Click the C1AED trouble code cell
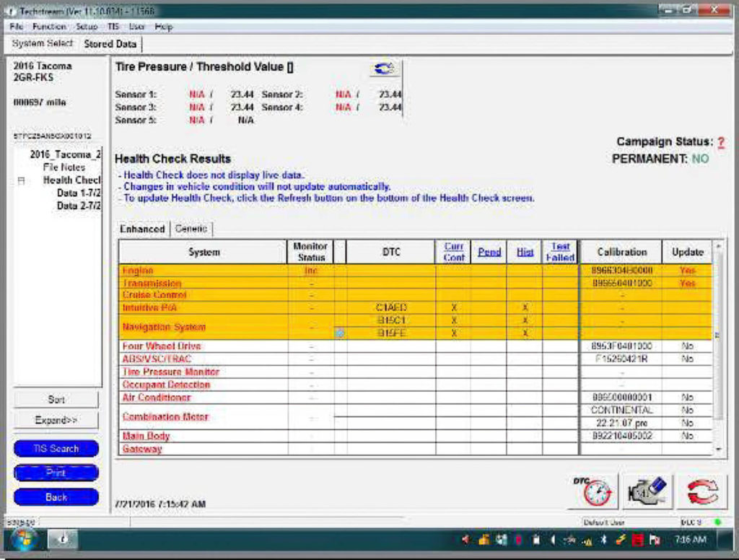The height and width of the screenshot is (560, 739). (x=391, y=308)
